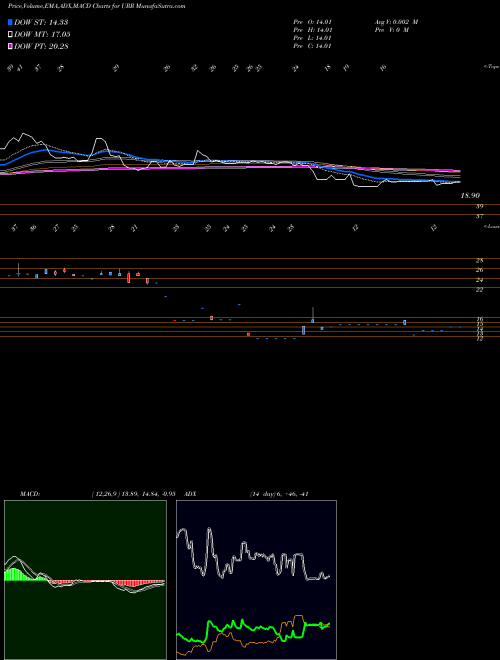This screenshot has height=660, width=500.
Task: Click the '<-Tops' marker label
Action: click(491, 67)
